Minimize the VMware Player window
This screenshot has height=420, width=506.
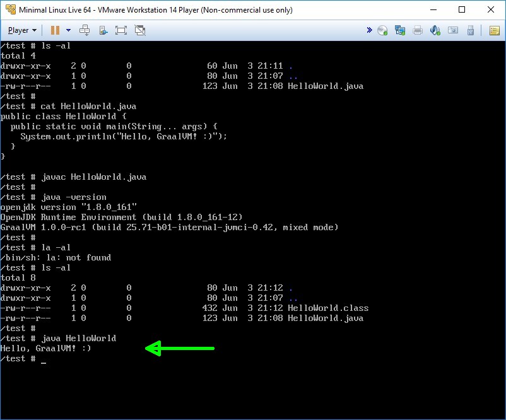click(x=433, y=9)
